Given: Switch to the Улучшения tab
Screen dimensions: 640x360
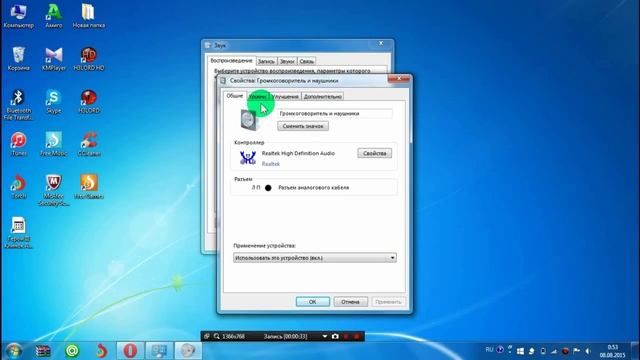Looking at the screenshot, I should [285, 97].
